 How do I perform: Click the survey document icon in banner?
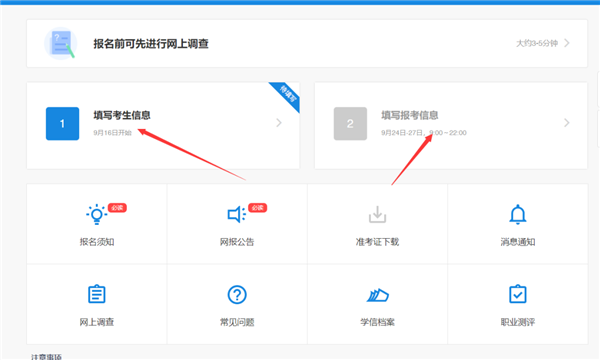point(61,44)
